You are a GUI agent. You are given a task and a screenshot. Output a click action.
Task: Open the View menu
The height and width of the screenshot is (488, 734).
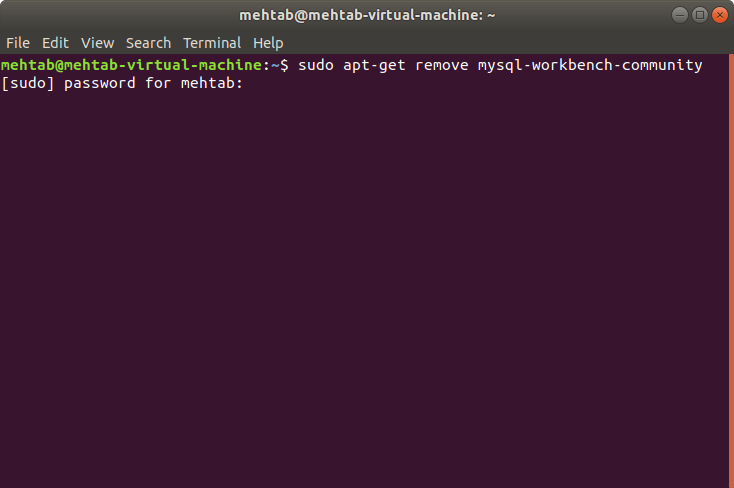pyautogui.click(x=98, y=43)
